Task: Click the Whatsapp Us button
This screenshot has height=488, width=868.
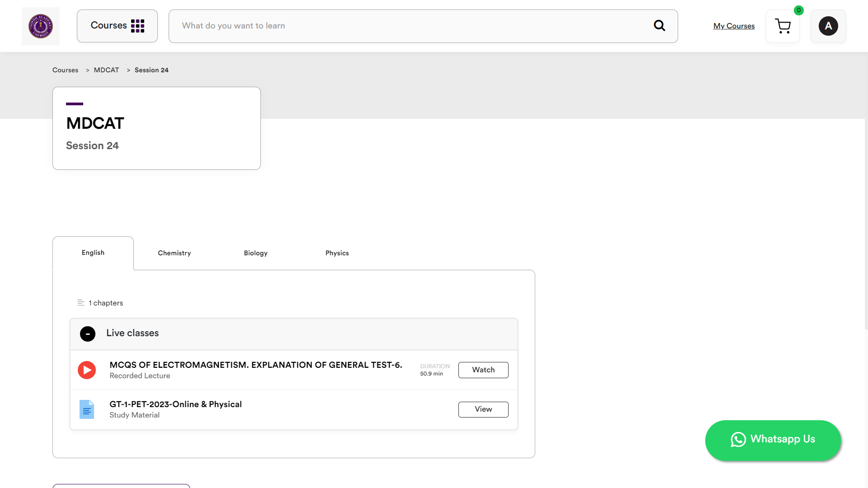Action: [773, 440]
